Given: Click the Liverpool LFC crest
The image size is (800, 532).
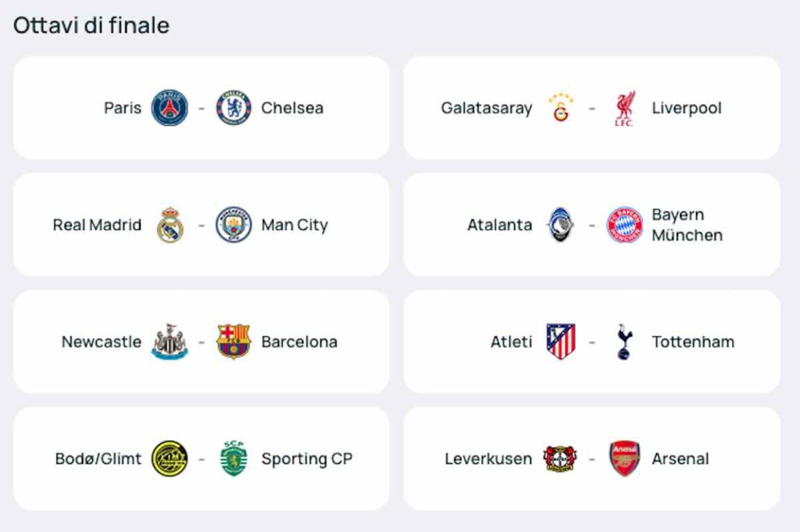Looking at the screenshot, I should pos(624,109).
